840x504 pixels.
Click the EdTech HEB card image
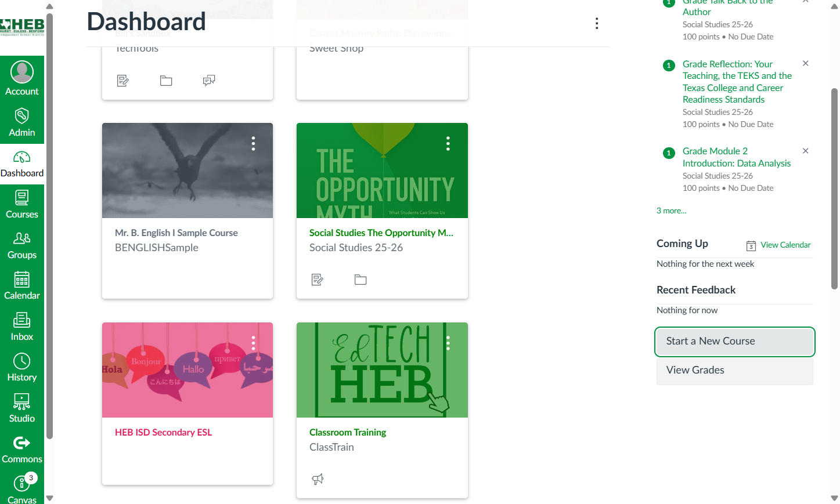coord(382,370)
